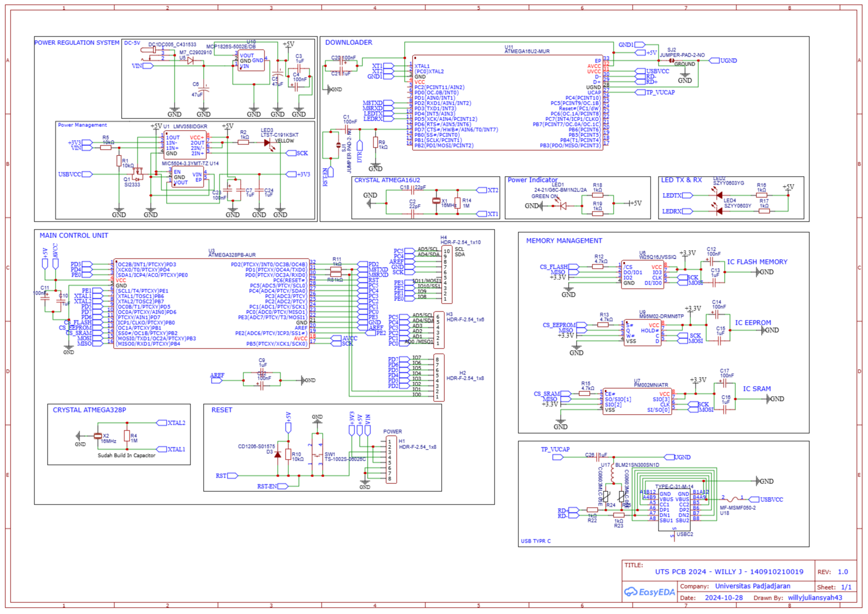Select the SCK net port arrow
Screen dimensions: 868x614
(291, 153)
